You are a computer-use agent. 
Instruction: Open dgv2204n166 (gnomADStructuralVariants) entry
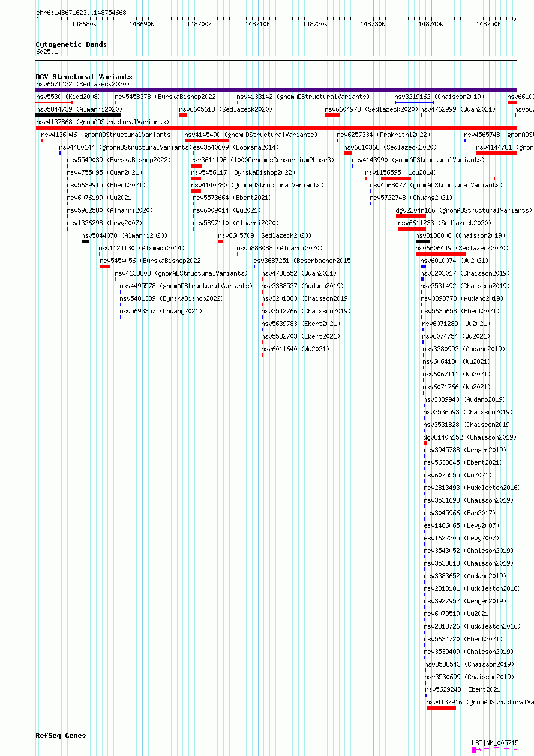[x=464, y=210]
